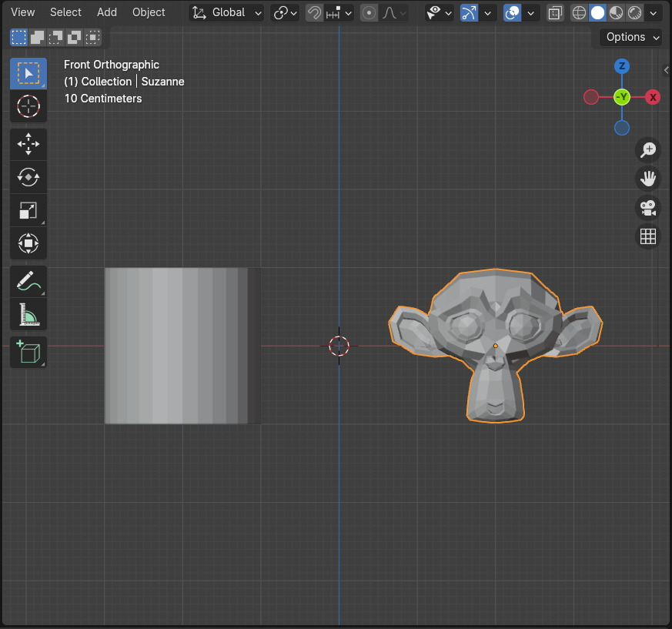Select the Annotate pencil tool

(28, 281)
